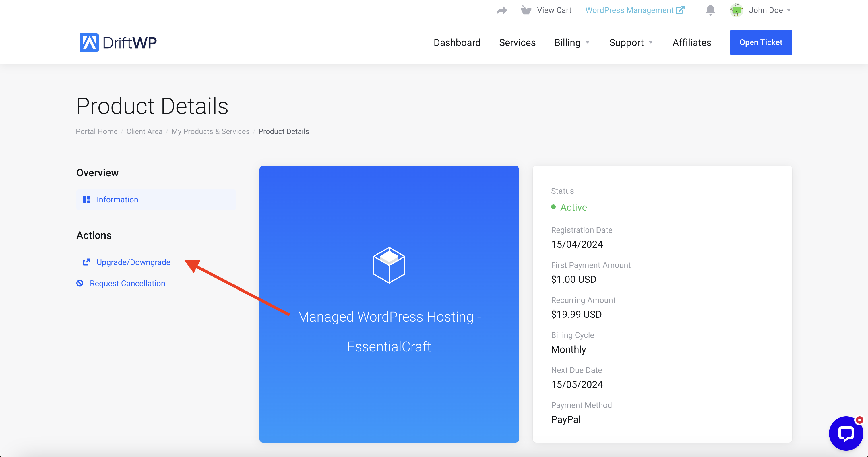Click the Overview sidebar heading

(97, 173)
